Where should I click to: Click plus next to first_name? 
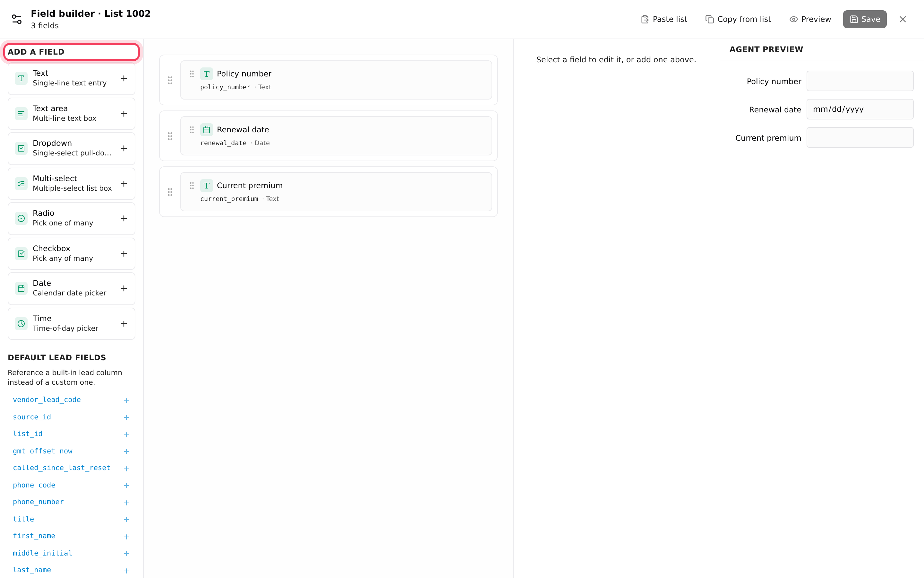126,537
